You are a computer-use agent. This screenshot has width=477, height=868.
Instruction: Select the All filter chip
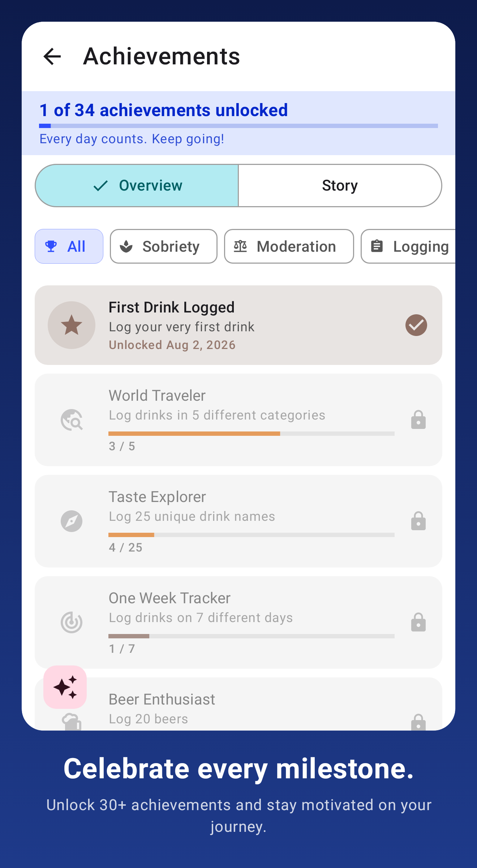click(69, 246)
